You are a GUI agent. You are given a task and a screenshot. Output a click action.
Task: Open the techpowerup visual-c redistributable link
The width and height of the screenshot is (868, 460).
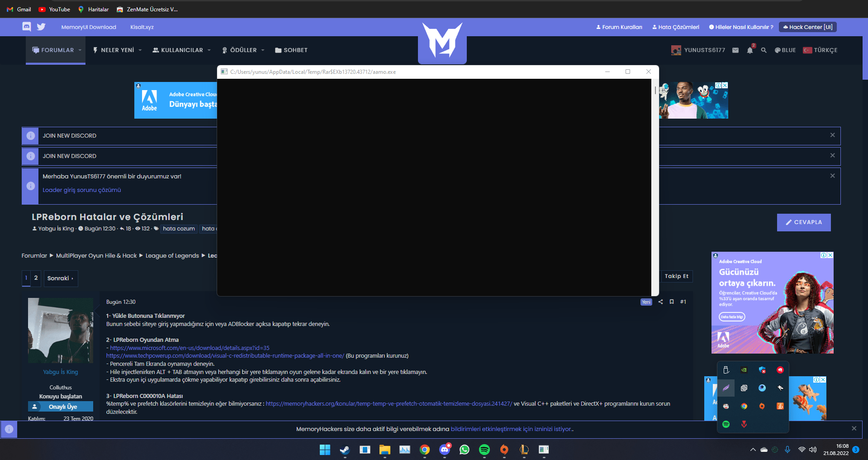(x=225, y=356)
